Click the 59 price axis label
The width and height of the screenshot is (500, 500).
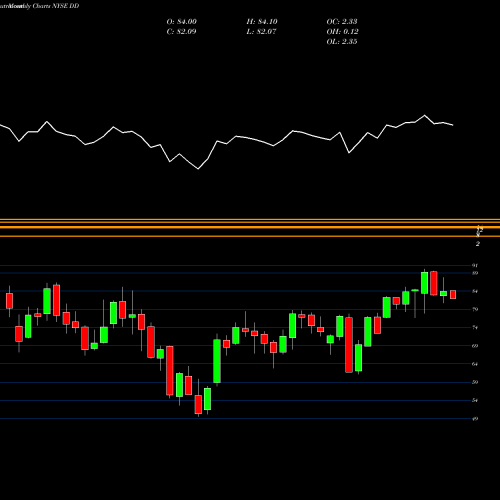click(475, 382)
